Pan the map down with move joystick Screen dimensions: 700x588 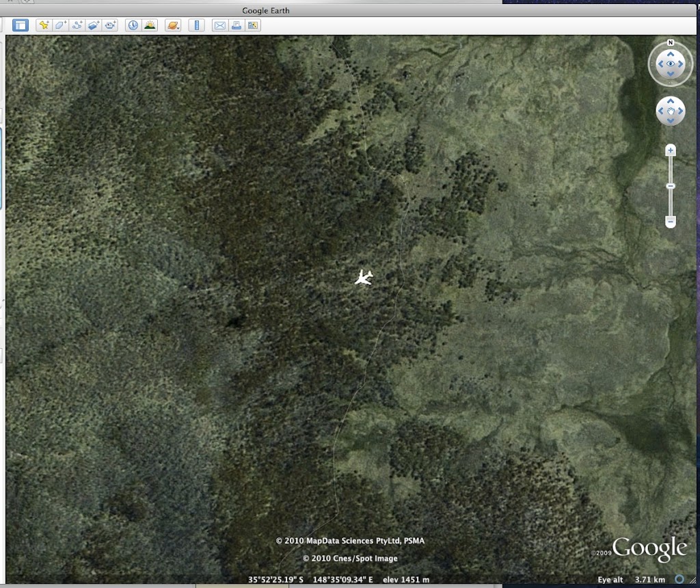pos(670,121)
